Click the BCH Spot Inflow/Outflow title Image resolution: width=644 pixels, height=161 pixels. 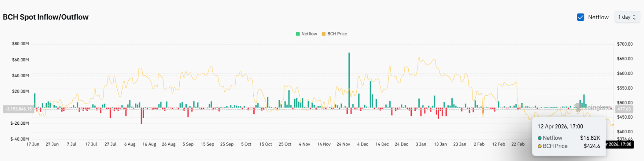tap(46, 17)
